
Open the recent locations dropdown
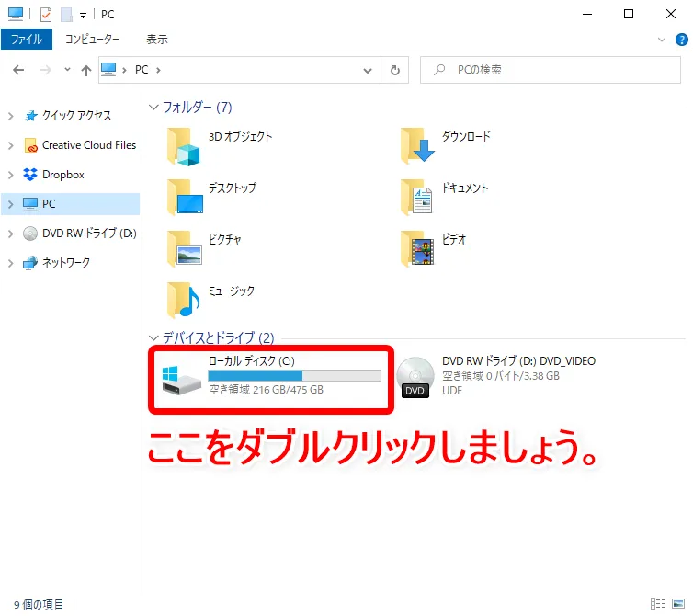[67, 69]
